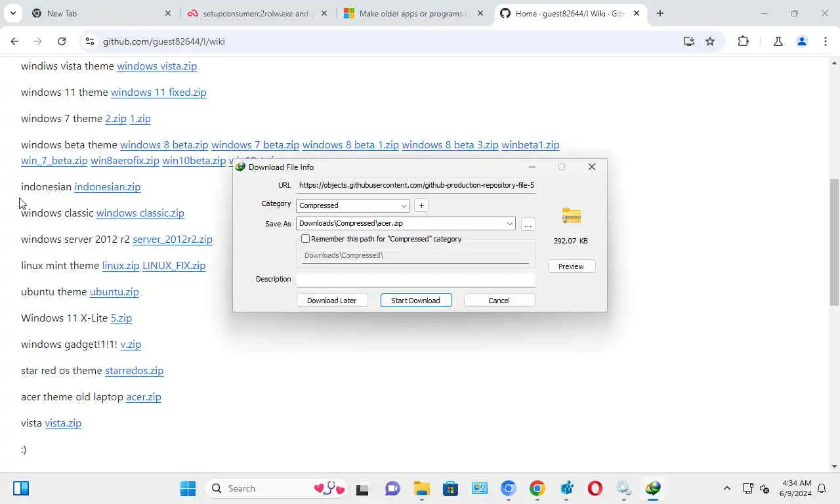This screenshot has width=840, height=504.
Task: Open Teams chat icon on taskbar
Action: (x=392, y=488)
